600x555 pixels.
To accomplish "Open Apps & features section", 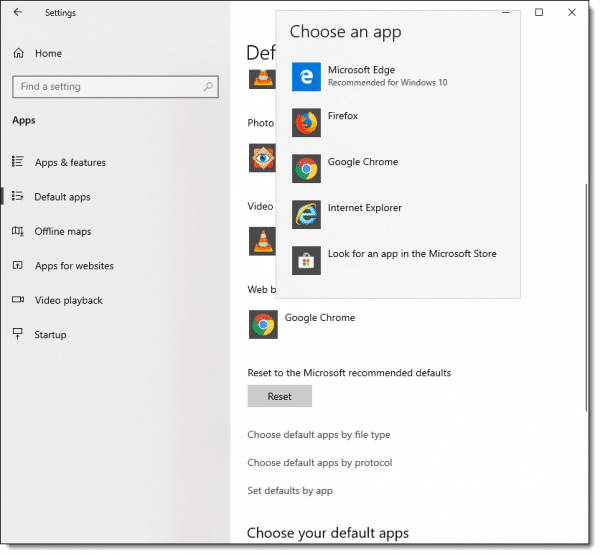I will 70,163.
